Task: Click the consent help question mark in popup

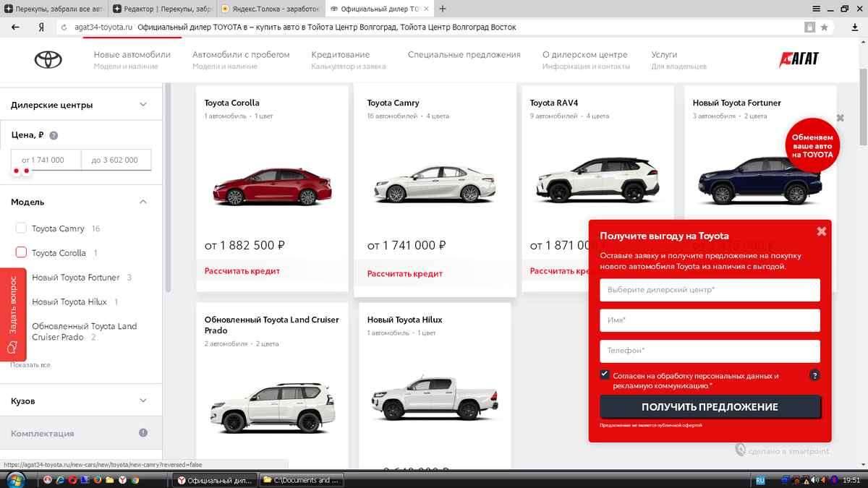Action: [x=814, y=375]
